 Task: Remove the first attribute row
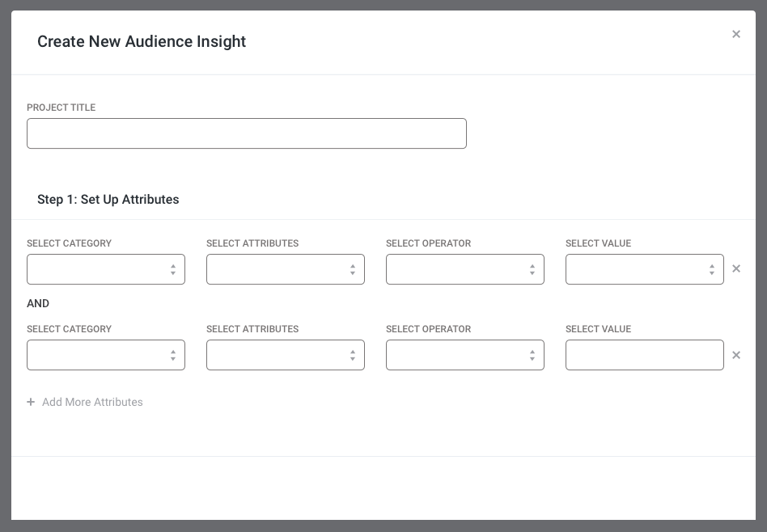(x=735, y=269)
